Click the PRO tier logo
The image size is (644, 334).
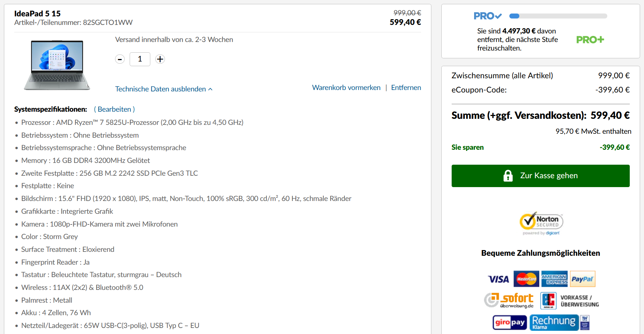click(487, 16)
